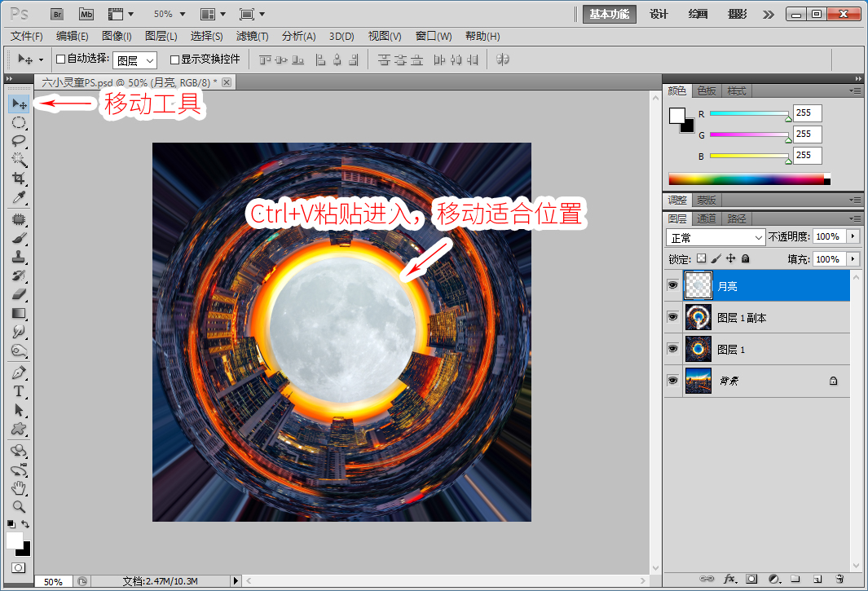Expand more workspaces chevron
The width and height of the screenshot is (868, 591).
pos(769,15)
